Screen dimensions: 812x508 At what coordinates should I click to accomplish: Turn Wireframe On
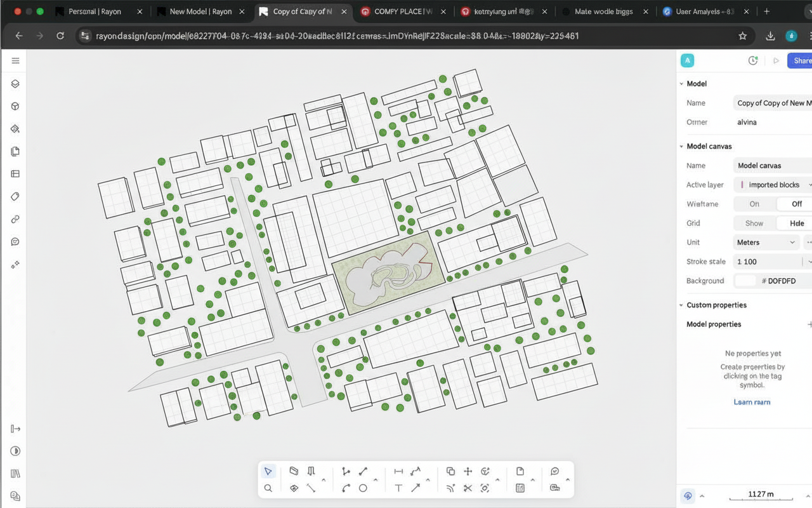[754, 204]
